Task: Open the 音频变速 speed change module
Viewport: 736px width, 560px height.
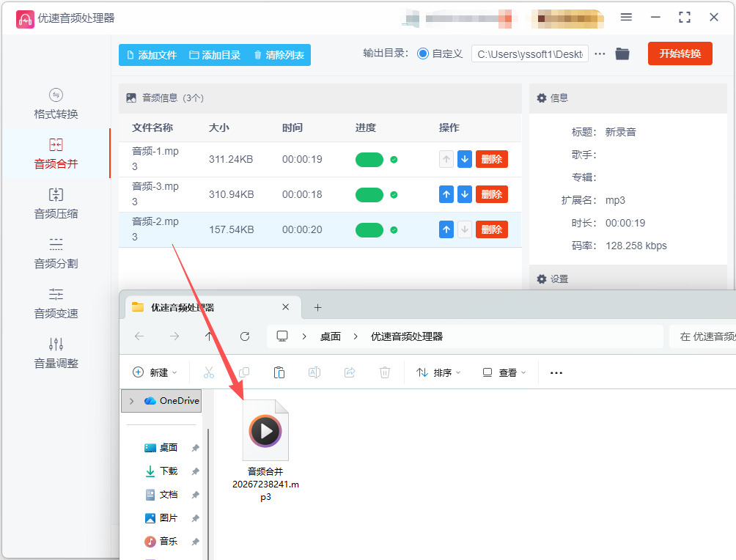Action: click(56, 303)
